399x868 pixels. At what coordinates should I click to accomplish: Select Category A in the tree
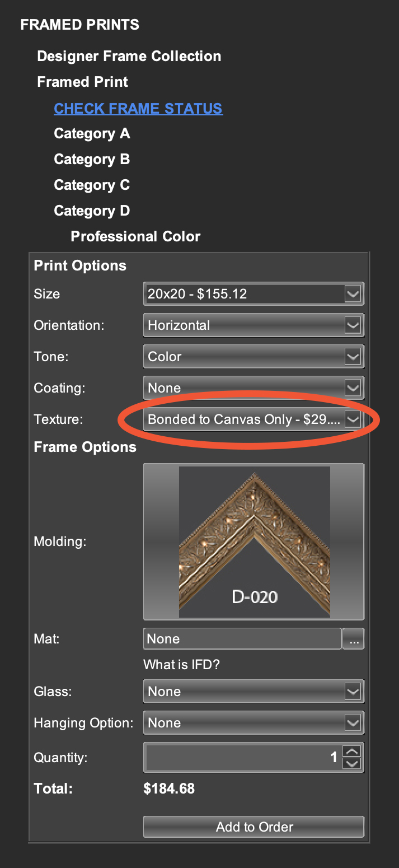[92, 133]
